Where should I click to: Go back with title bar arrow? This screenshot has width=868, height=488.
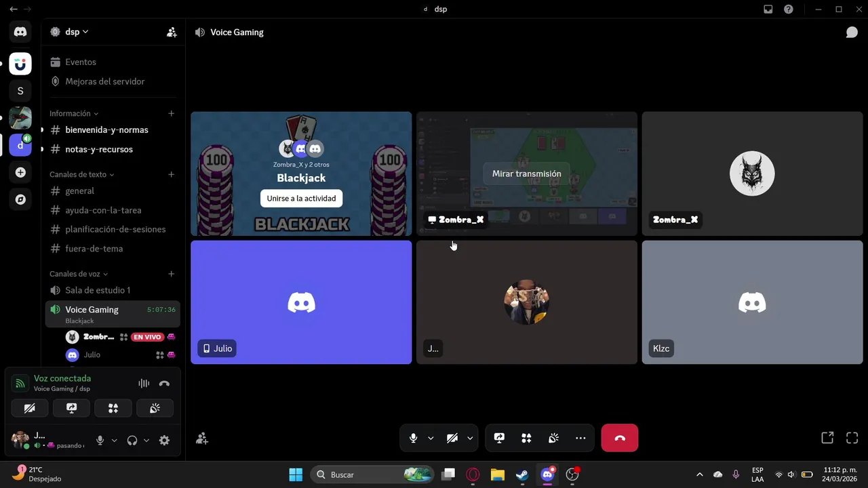14,9
